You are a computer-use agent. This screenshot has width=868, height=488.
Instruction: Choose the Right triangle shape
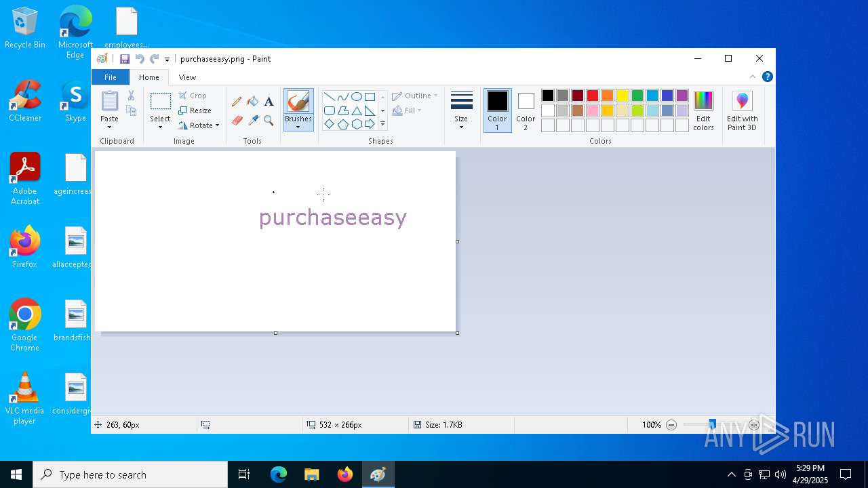(x=370, y=110)
